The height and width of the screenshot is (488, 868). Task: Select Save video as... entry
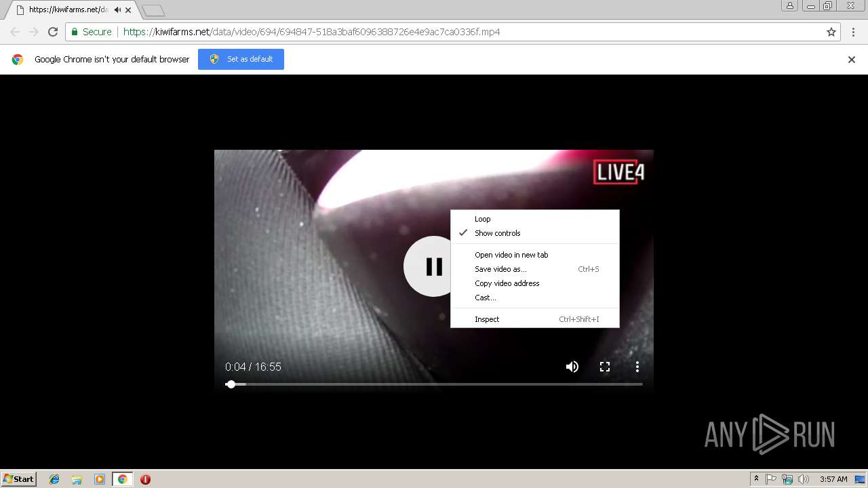pyautogui.click(x=534, y=269)
